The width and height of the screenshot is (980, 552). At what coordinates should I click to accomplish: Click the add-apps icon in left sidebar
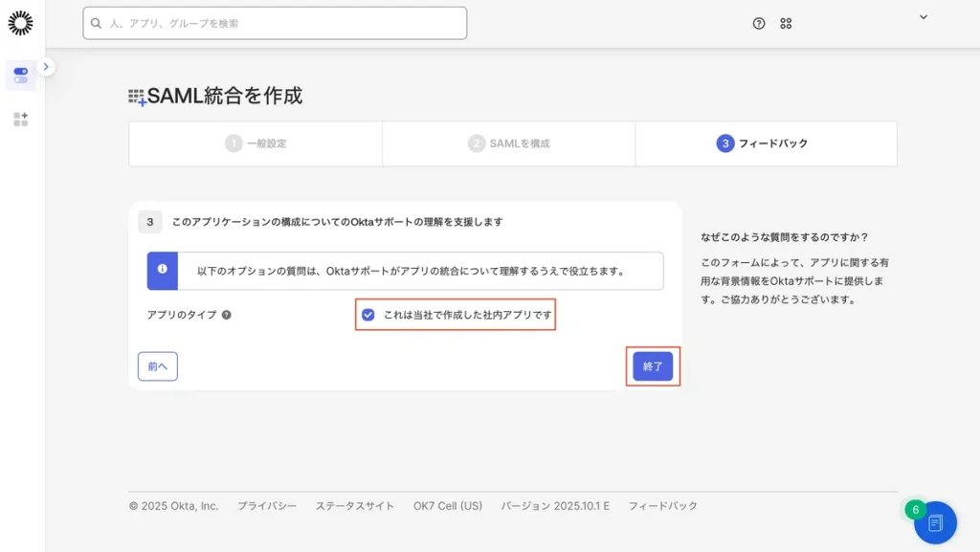click(20, 120)
